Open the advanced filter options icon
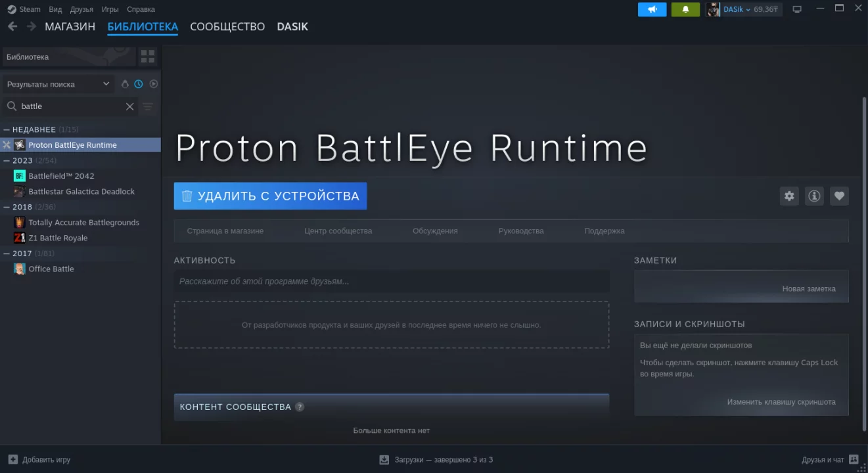868x473 pixels. click(148, 106)
